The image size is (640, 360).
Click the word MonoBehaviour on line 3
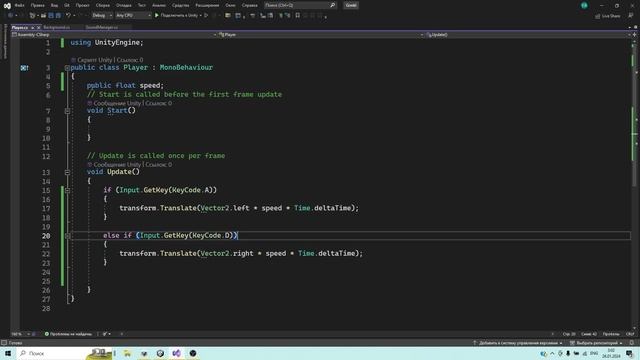(186, 67)
